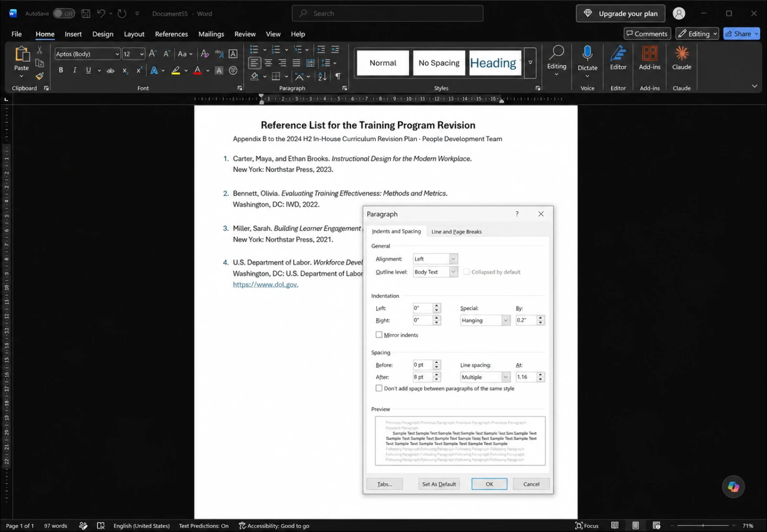Viewport: 767px width, 532px height.
Task: Apply superscript formatting
Action: tap(139, 70)
